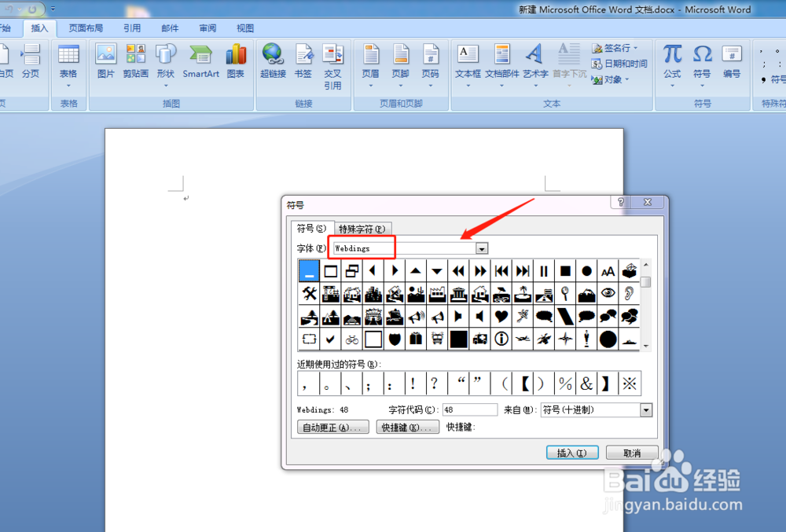The image size is (786, 532).
Task: Switch to the 视图 ribbon tab
Action: coord(245,28)
